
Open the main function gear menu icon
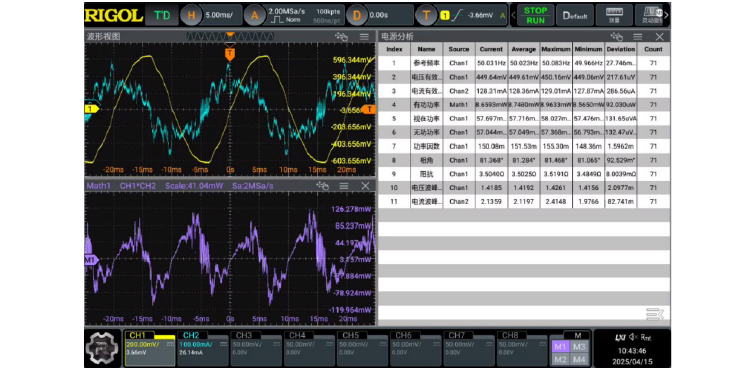tap(103, 348)
